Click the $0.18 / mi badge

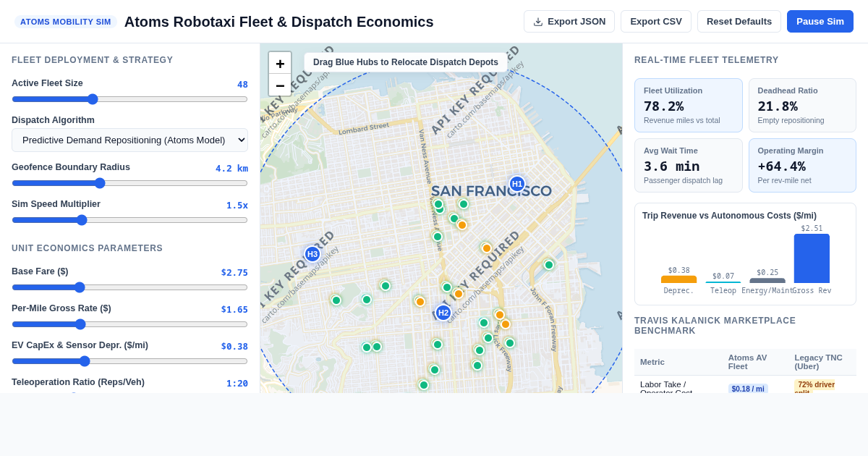(x=748, y=389)
